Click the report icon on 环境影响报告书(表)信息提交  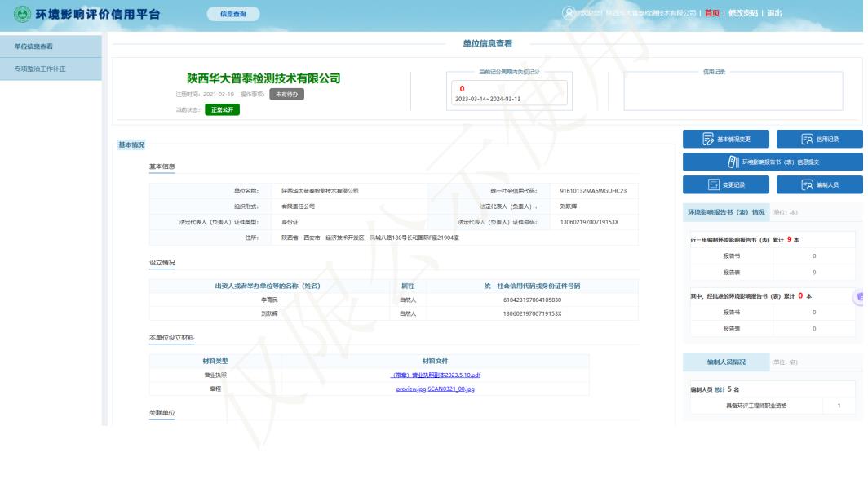[733, 162]
